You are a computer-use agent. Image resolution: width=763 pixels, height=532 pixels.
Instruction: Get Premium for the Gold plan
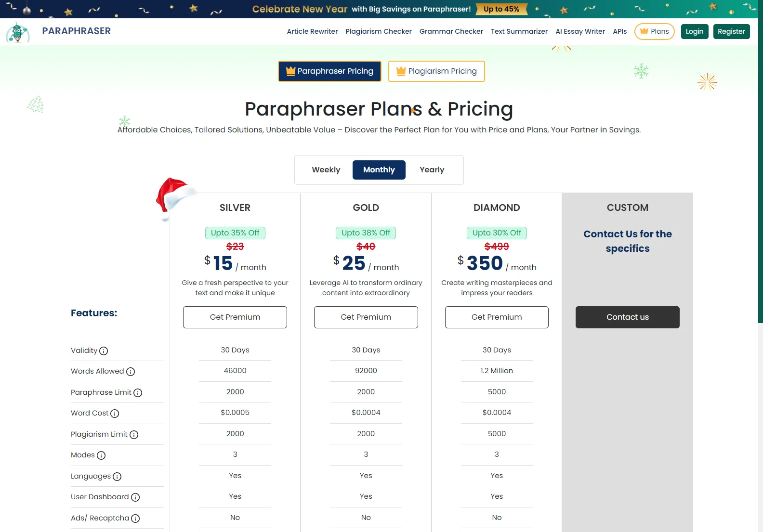pos(366,317)
